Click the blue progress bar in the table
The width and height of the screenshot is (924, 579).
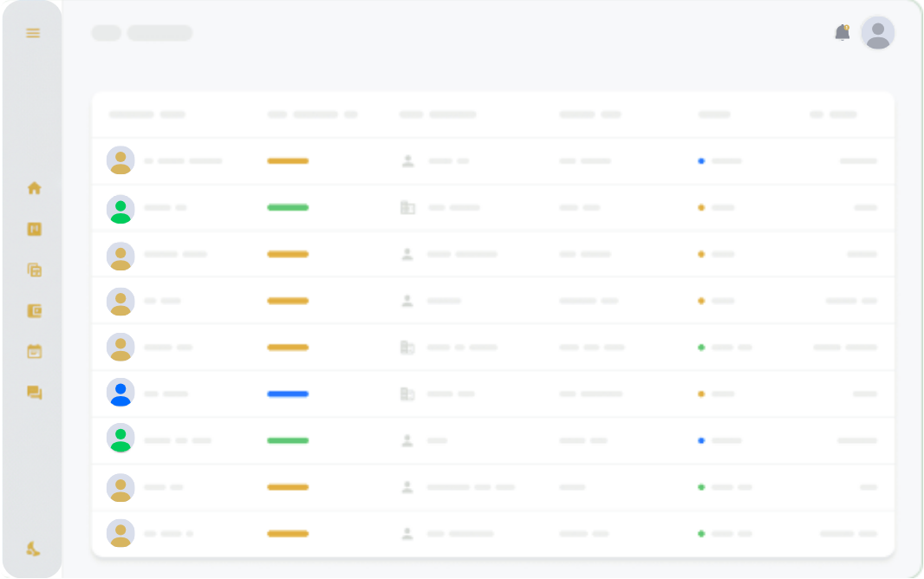coord(288,394)
